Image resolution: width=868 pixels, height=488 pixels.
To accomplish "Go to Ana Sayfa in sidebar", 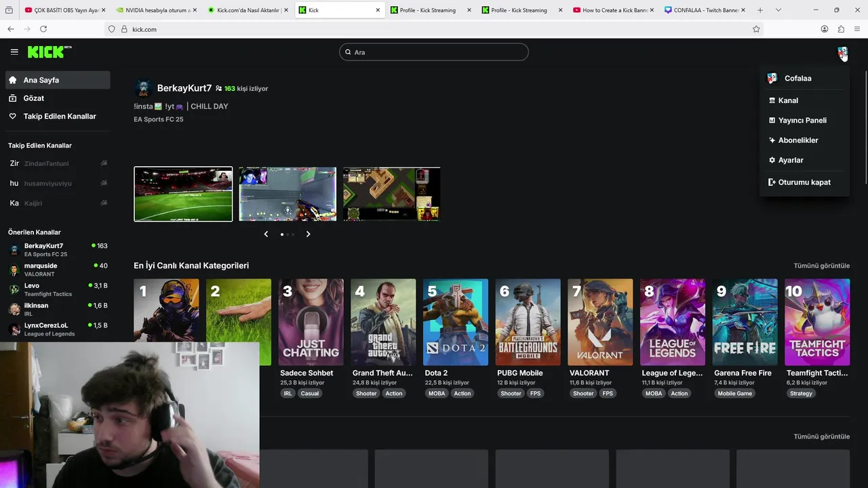I will [58, 80].
